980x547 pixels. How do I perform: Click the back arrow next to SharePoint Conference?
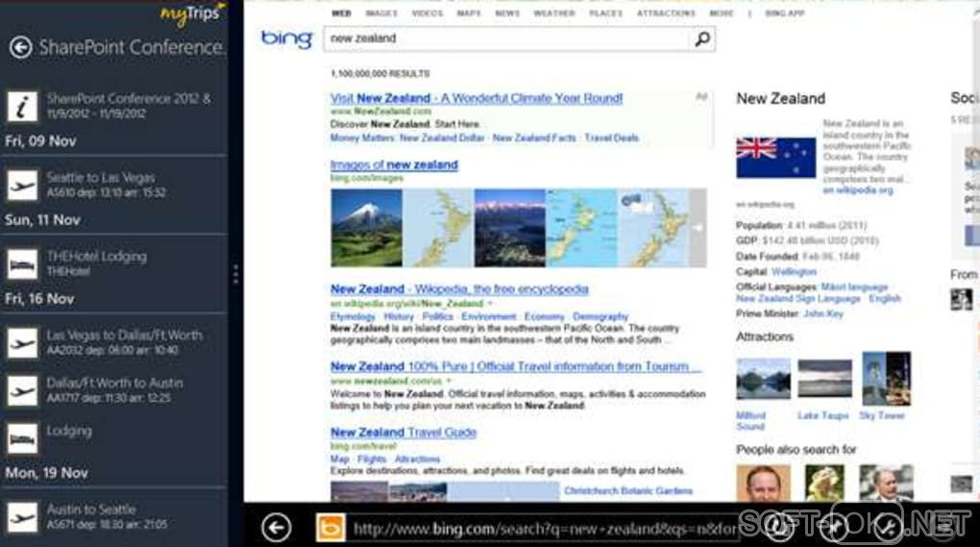point(20,47)
